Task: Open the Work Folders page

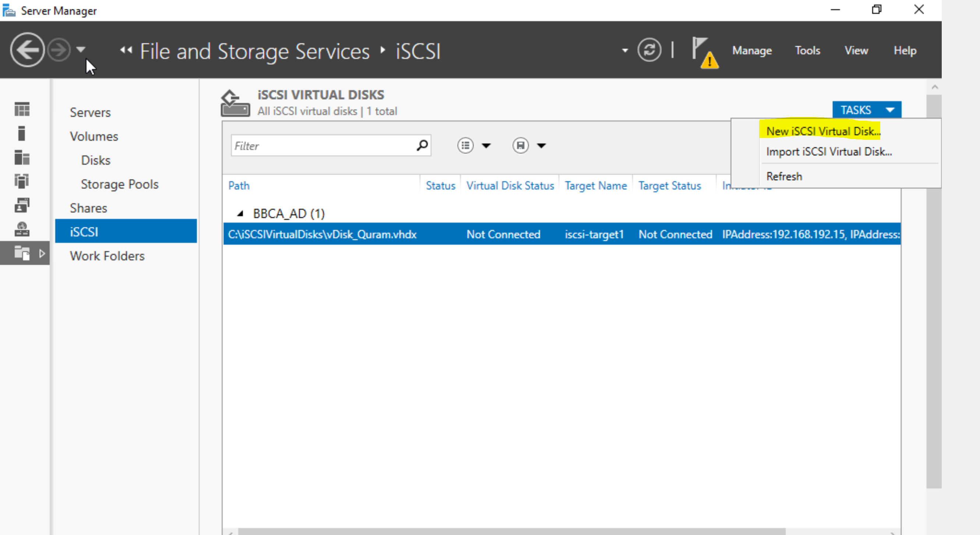Action: click(x=107, y=256)
